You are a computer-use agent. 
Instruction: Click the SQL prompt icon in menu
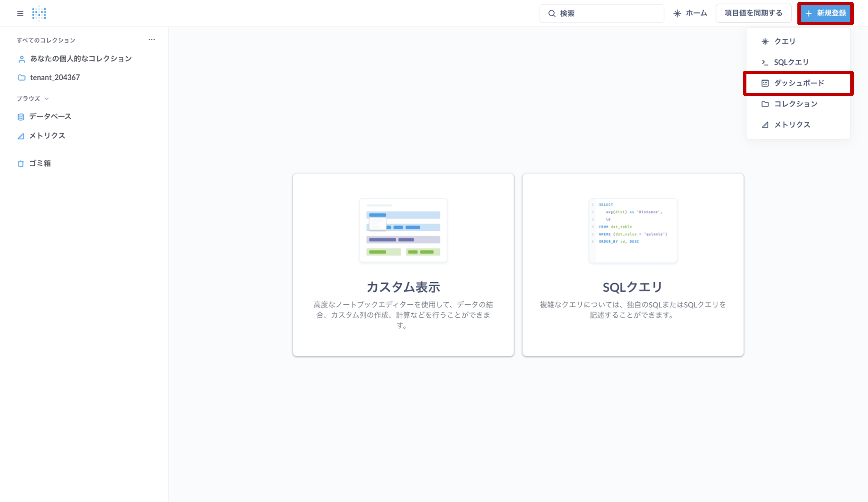point(765,62)
